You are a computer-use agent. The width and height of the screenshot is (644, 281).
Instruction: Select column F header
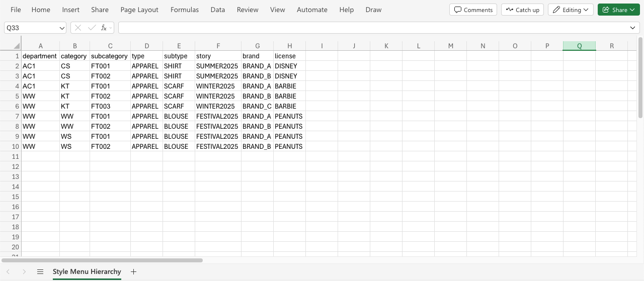point(218,46)
